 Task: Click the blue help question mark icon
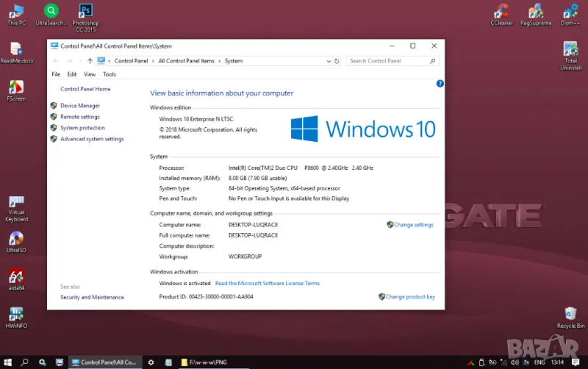coord(440,84)
